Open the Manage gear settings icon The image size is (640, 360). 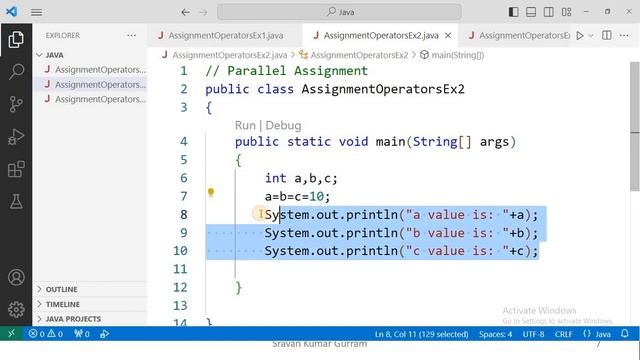(16, 310)
